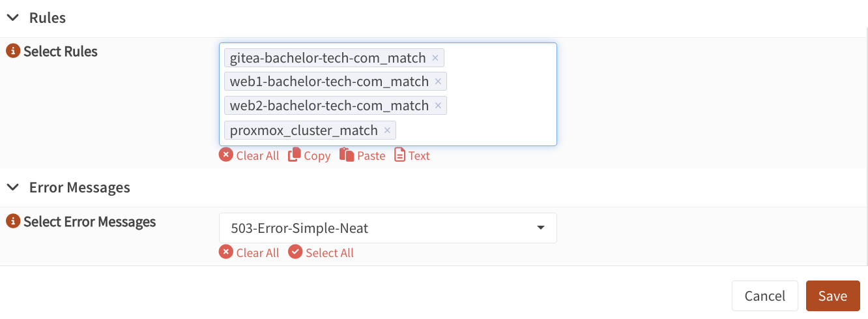Collapse the Rules section
Image resolution: width=868 pixels, height=319 pixels.
(12, 18)
